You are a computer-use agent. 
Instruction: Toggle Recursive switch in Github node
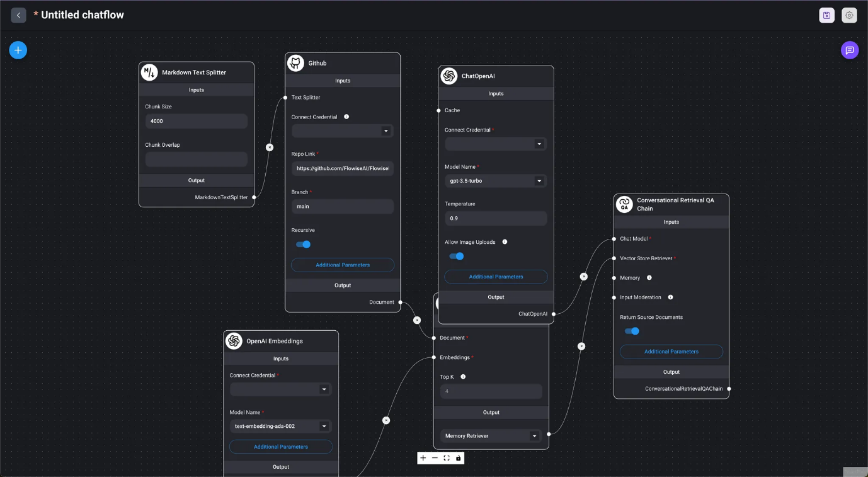pyautogui.click(x=304, y=244)
